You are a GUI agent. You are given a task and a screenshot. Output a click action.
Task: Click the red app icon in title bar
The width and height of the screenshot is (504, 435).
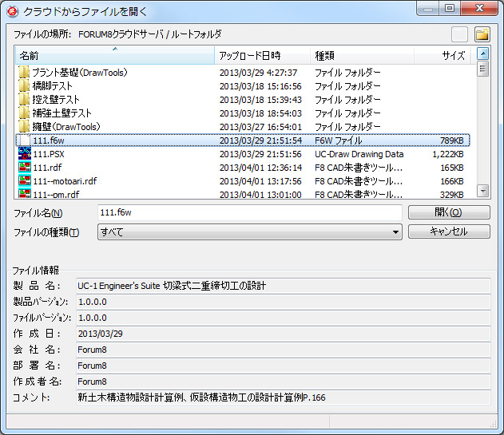pyautogui.click(x=13, y=12)
